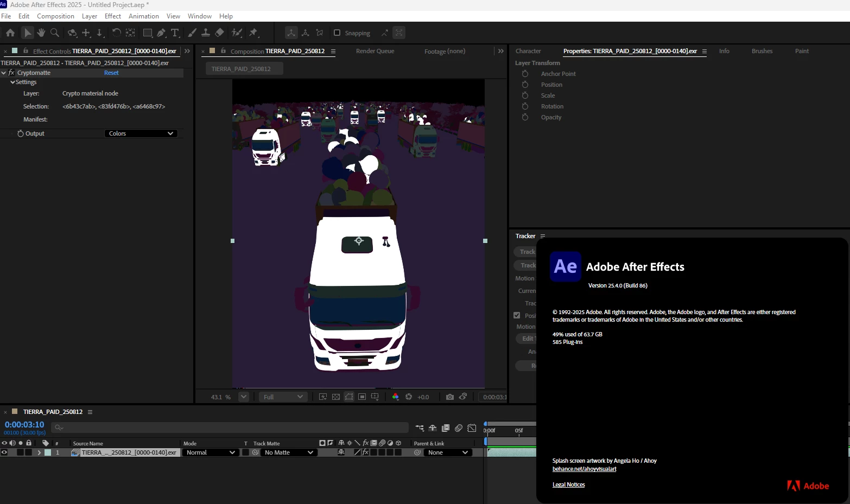Switch to the Render Queue tab

coord(375,51)
